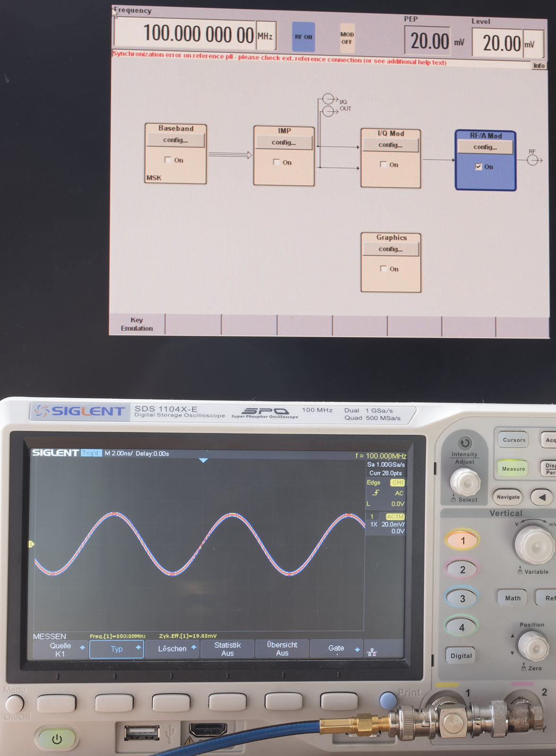Viewport: 556px width, 756px height.
Task: Enable the Baseband On checkbox
Action: (x=167, y=160)
